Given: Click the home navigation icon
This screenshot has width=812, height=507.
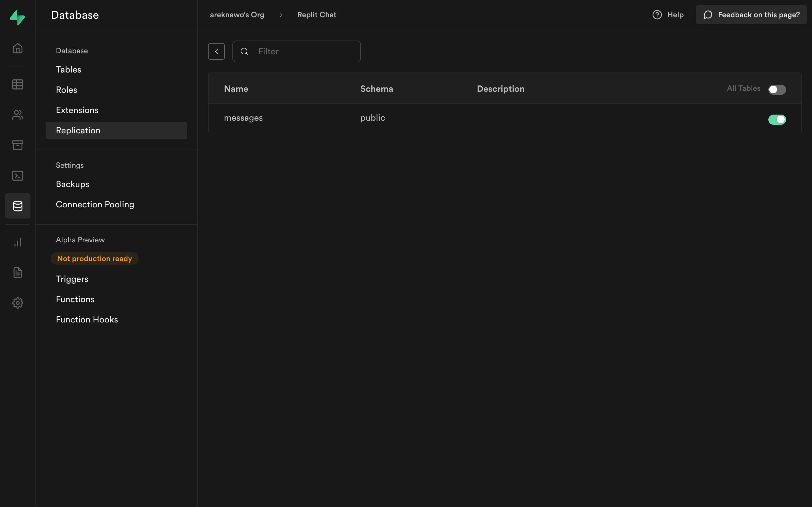Looking at the screenshot, I should coord(18,48).
